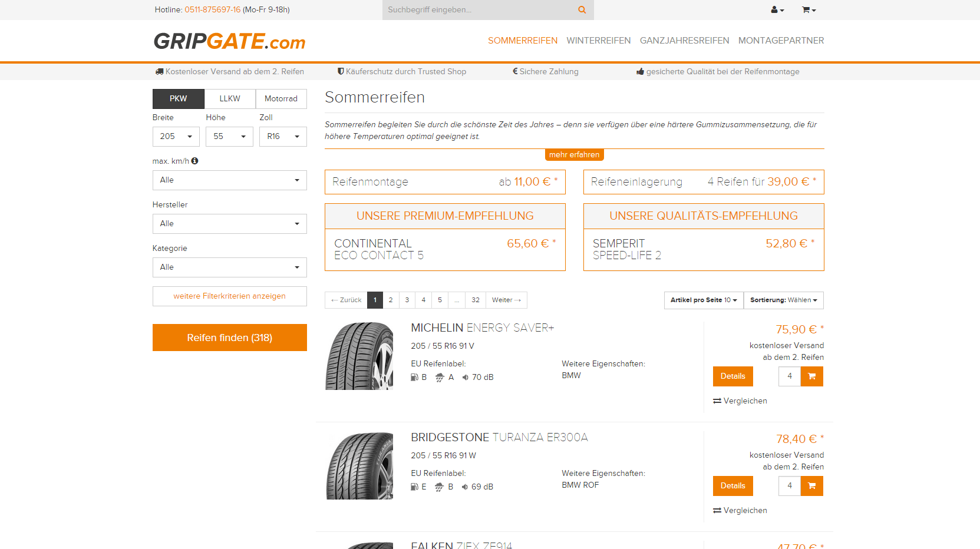
Task: Focus the Suchbegriff eingeben search field
Action: [x=477, y=10]
